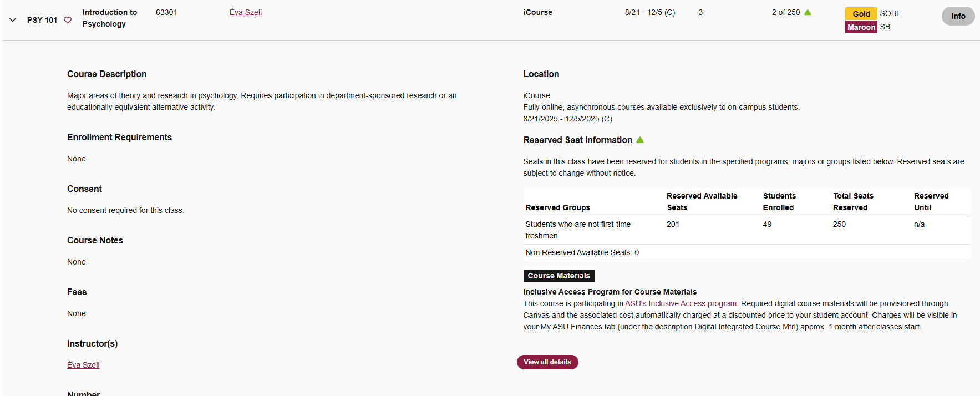Click the Students who are not first-time freshmen row
The height and width of the screenshot is (396, 980).
[x=577, y=230]
